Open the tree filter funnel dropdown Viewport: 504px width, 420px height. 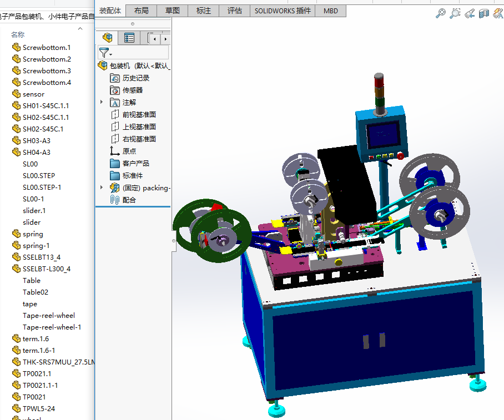pos(105,52)
